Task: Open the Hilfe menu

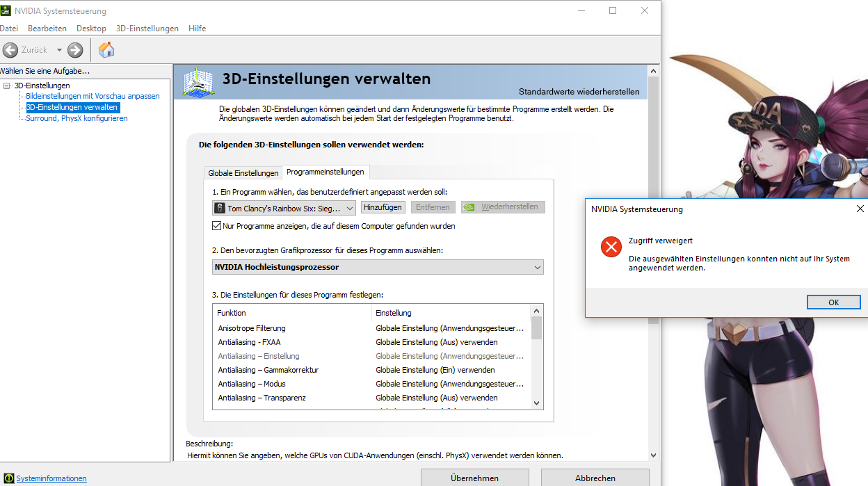Action: click(x=197, y=29)
